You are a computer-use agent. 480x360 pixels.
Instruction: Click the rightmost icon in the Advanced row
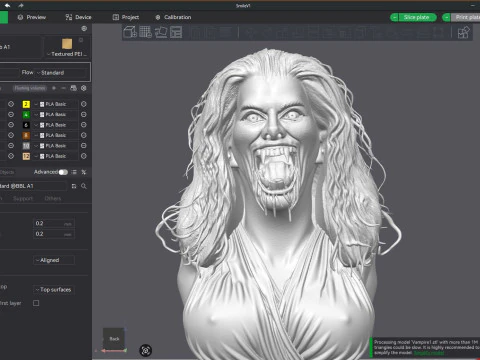(x=84, y=172)
